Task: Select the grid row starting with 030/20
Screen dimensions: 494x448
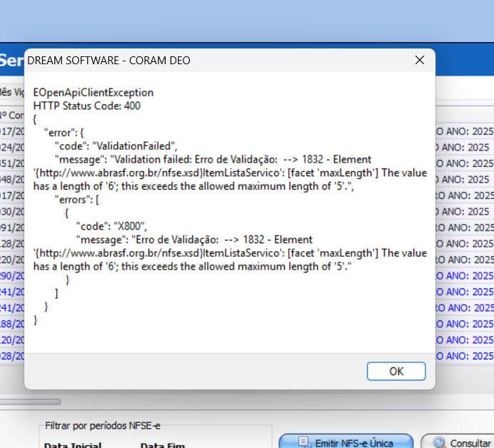Action: tap(12, 211)
